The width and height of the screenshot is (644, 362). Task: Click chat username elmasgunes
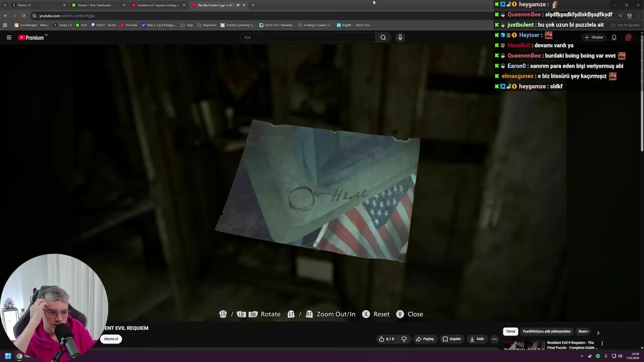tap(517, 76)
